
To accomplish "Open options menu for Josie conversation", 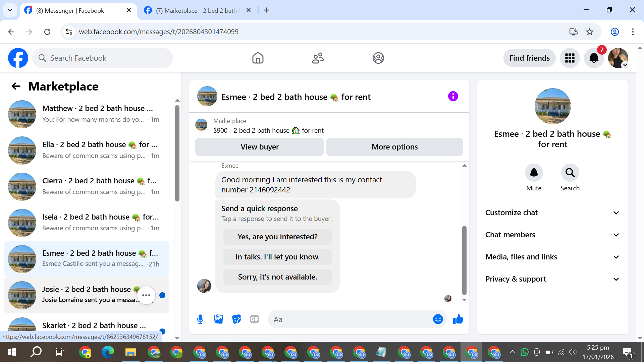I will pos(146,295).
